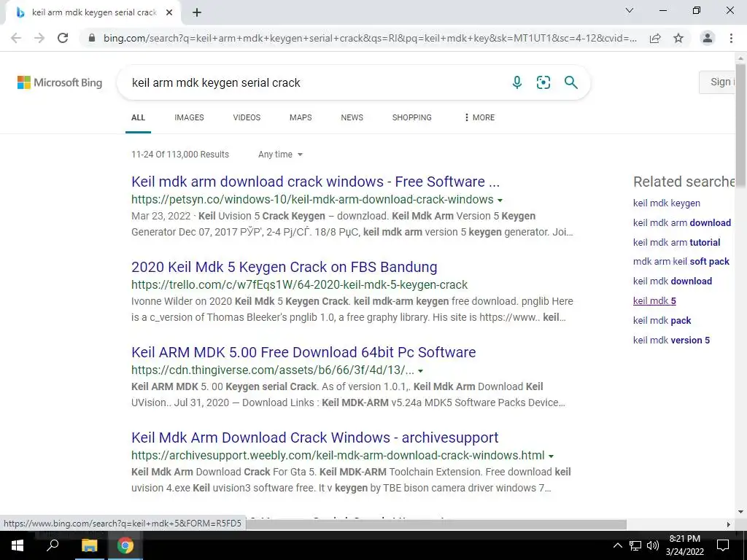Open Keil ARM MDK 5.00 Free Download result
Image resolution: width=747 pixels, height=560 pixels.
tap(303, 352)
